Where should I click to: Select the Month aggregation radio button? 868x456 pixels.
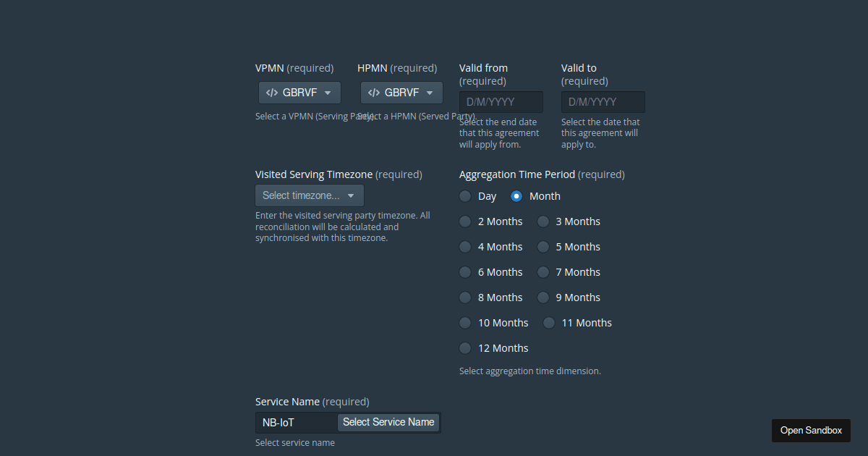point(516,196)
